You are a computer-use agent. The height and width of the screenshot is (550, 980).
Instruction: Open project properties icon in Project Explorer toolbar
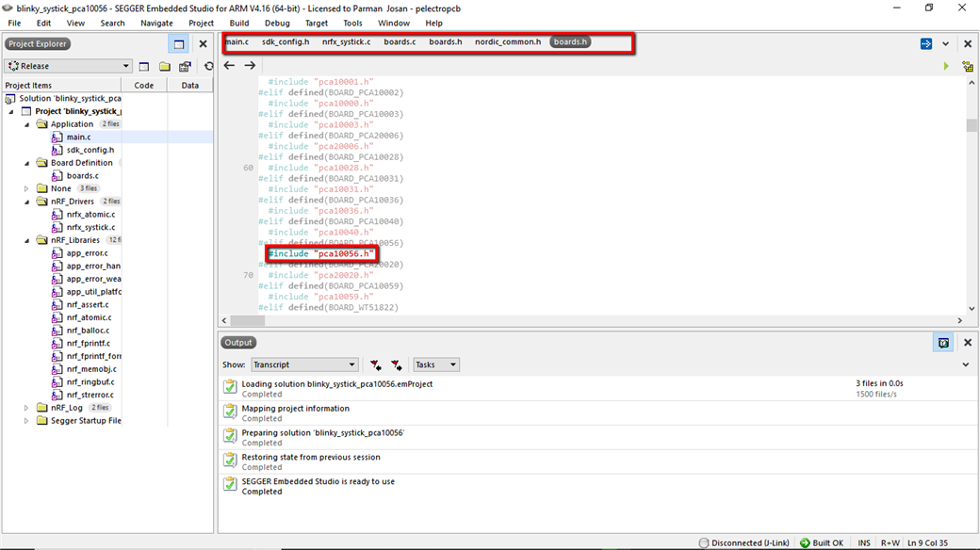(185, 67)
